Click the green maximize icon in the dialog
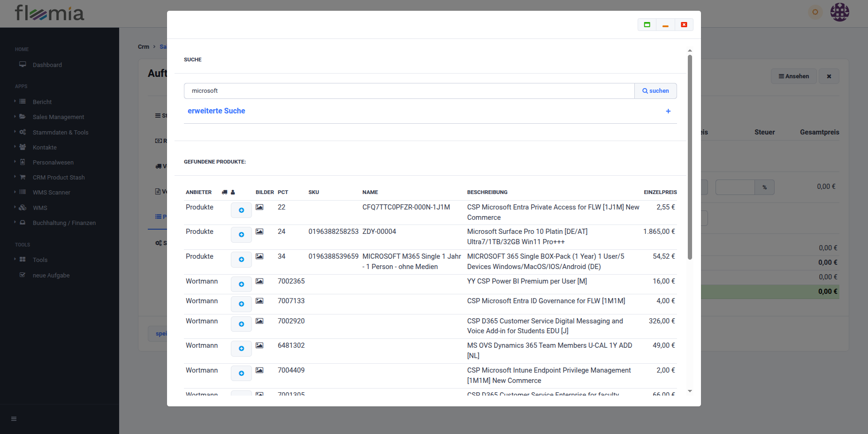This screenshot has width=868, height=434. pos(647,25)
